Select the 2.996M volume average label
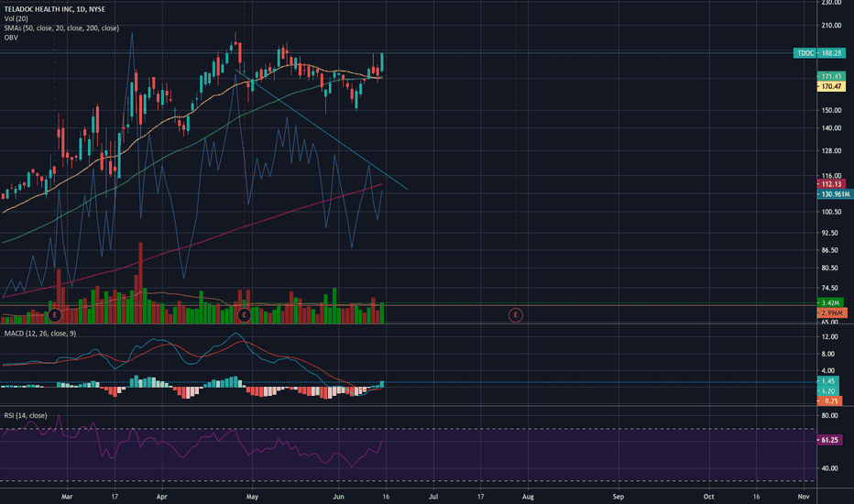The width and height of the screenshot is (854, 504). point(832,312)
